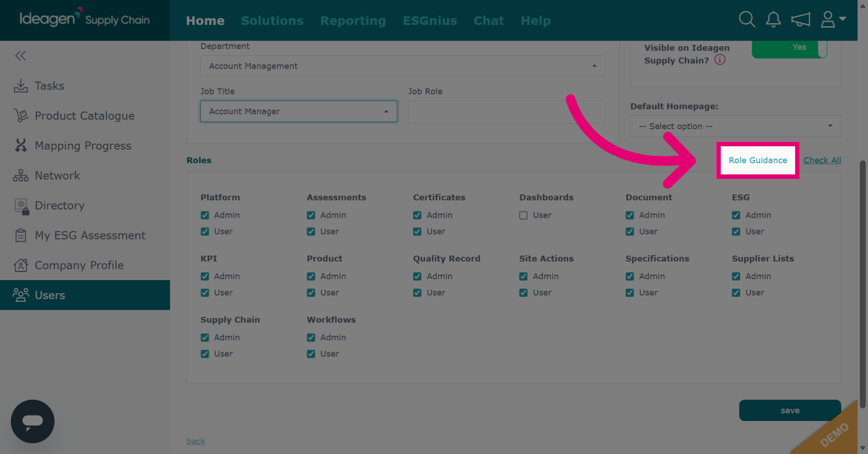
Task: Open the Reporting menu
Action: 353,21
